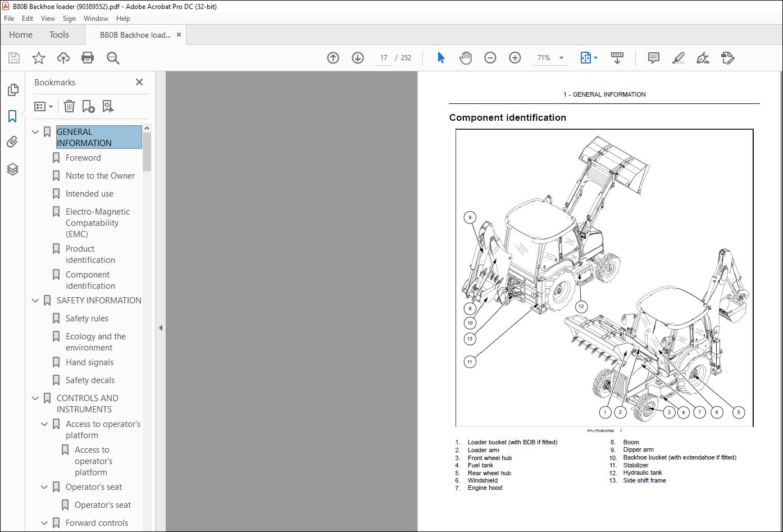Click the bookmarks panel scrollbar thumb

[x=147, y=152]
